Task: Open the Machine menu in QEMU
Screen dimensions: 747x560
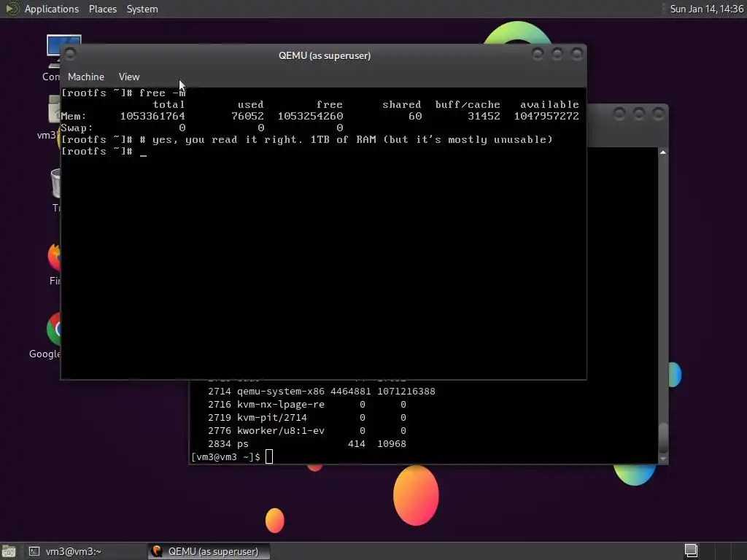Action: click(x=86, y=77)
